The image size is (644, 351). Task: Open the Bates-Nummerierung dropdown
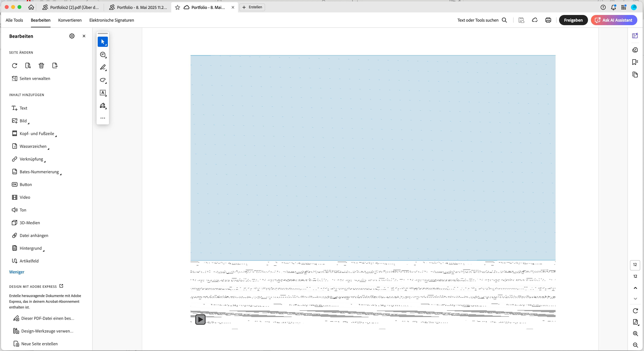[39, 172]
